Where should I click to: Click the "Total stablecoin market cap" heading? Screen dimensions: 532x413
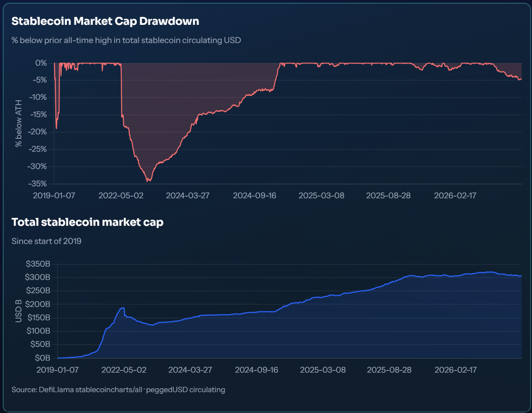pos(87,222)
